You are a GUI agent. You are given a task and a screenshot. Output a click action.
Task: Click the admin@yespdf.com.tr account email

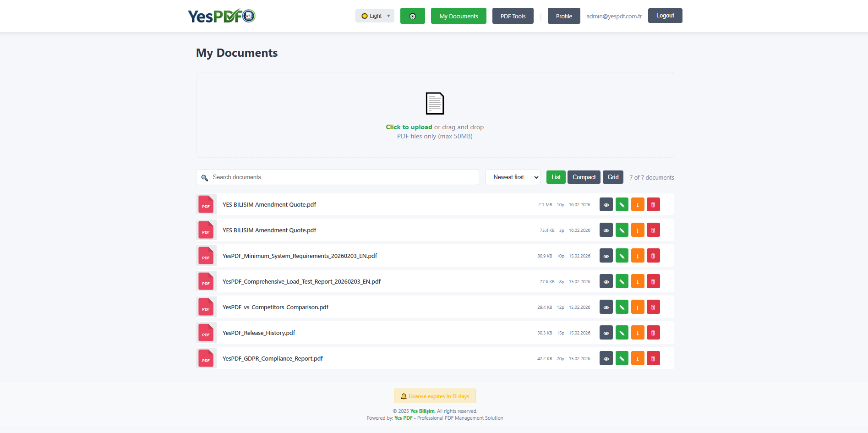click(614, 16)
